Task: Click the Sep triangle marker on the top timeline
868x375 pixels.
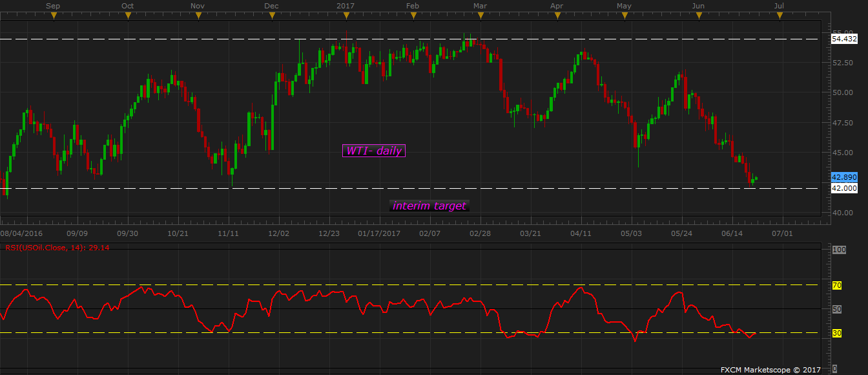Action: coord(54,16)
